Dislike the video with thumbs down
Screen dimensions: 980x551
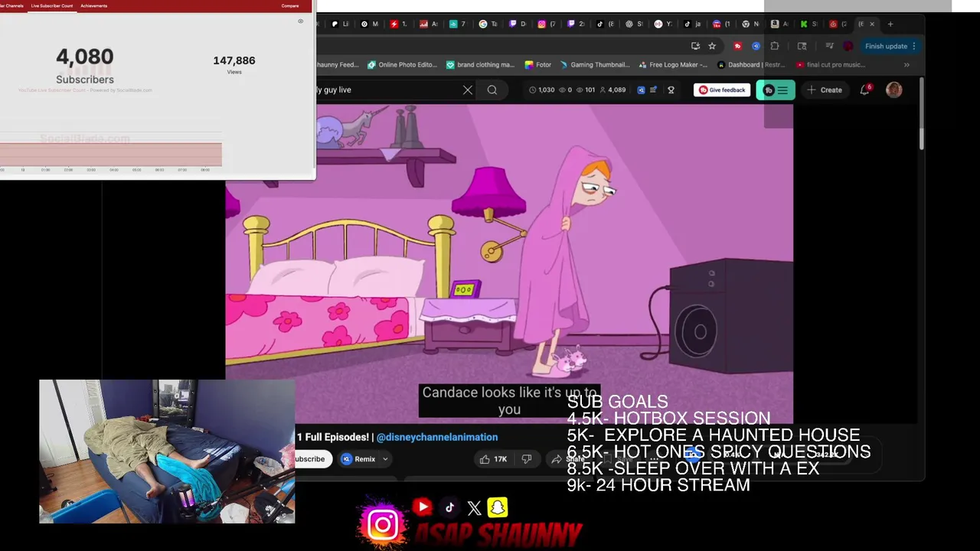click(x=526, y=459)
